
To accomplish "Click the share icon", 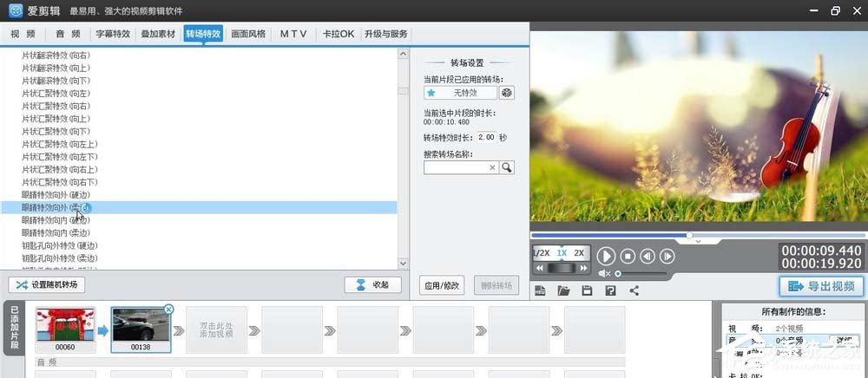I will tap(635, 290).
